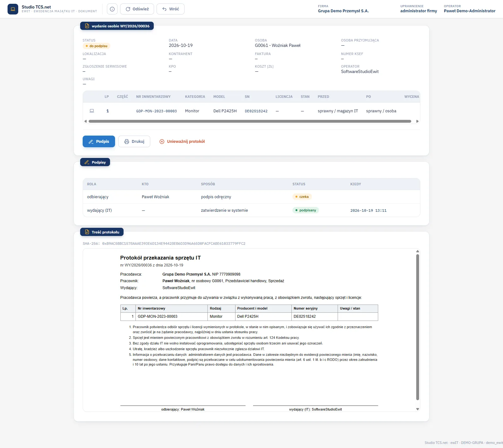503x448 pixels.
Task: Click the KATEGORIA column header
Action: coord(195,97)
